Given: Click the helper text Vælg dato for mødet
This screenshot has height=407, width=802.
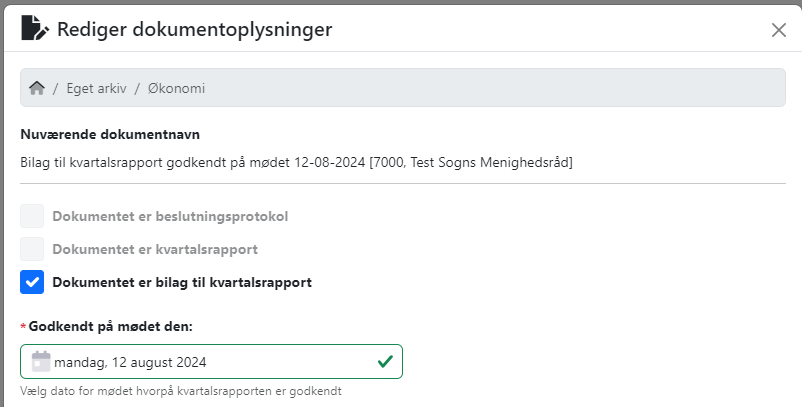Looking at the screenshot, I should pos(181,391).
